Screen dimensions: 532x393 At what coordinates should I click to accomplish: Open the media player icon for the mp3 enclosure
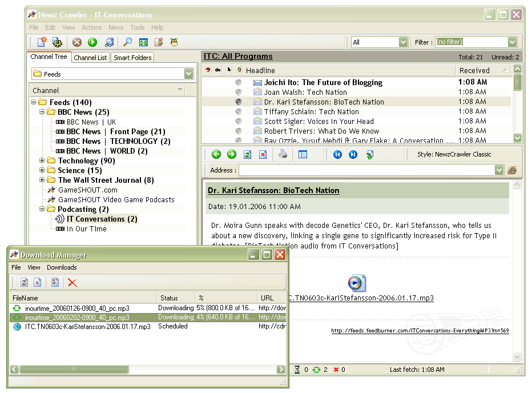click(x=357, y=283)
